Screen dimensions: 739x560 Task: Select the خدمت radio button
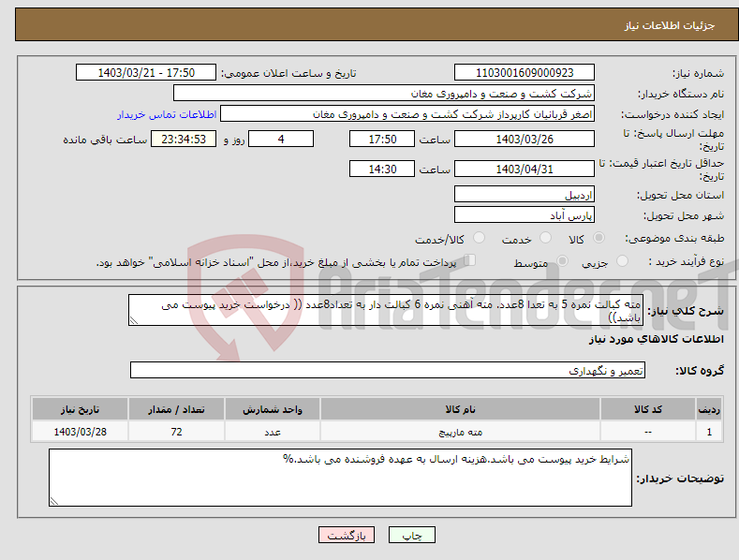545,238
